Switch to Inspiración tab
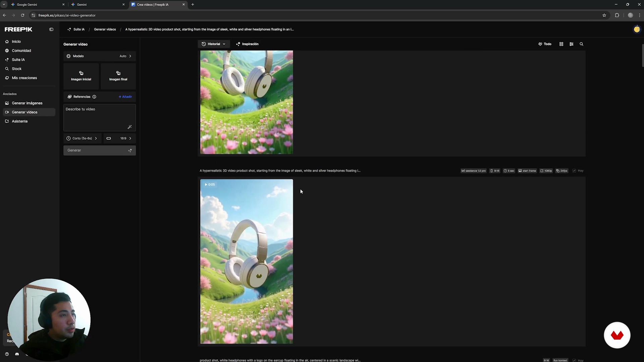This screenshot has width=644, height=362. tap(247, 44)
